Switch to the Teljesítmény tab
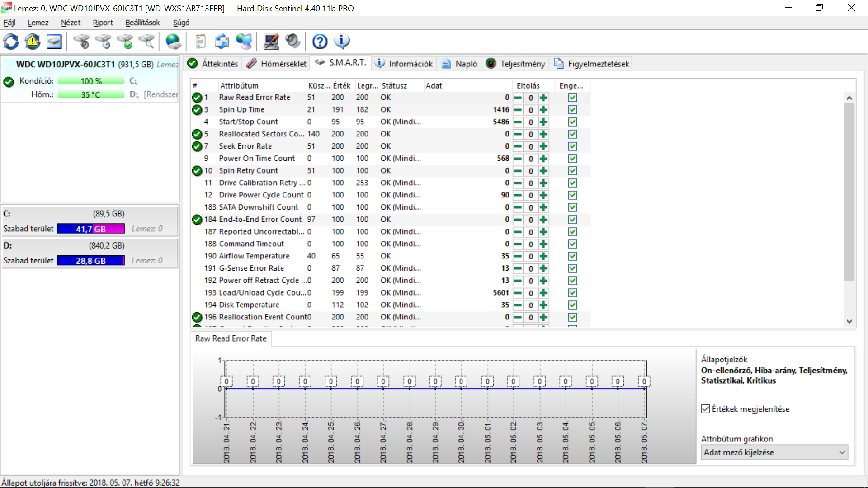 click(x=516, y=64)
